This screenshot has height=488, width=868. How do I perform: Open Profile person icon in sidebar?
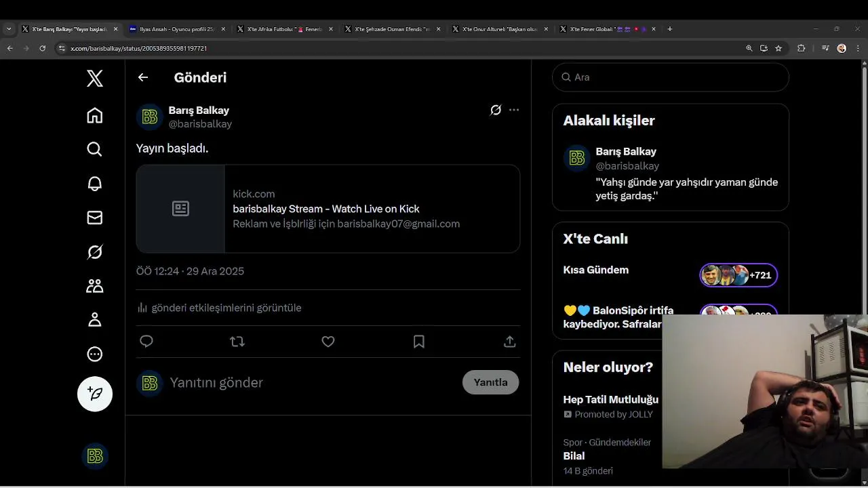[x=95, y=320]
